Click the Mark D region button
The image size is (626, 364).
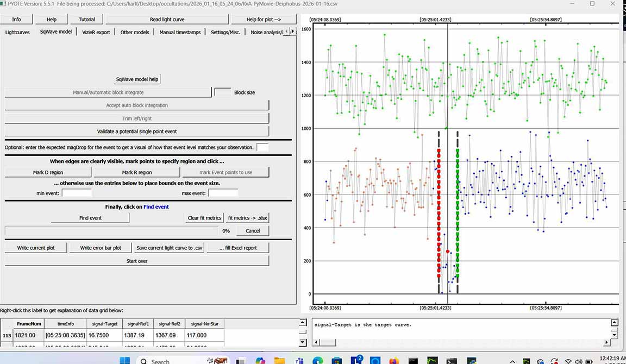[48, 172]
